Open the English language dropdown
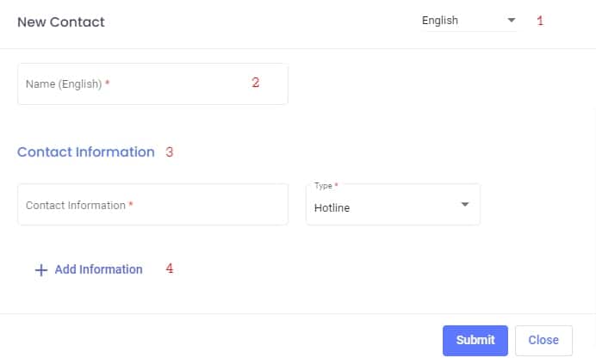The height and width of the screenshot is (364, 596). coord(466,21)
